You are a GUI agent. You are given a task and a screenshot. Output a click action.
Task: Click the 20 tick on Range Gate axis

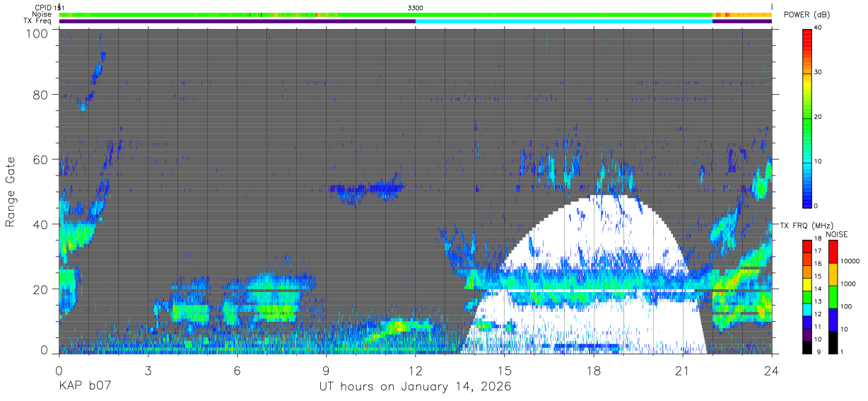42,289
